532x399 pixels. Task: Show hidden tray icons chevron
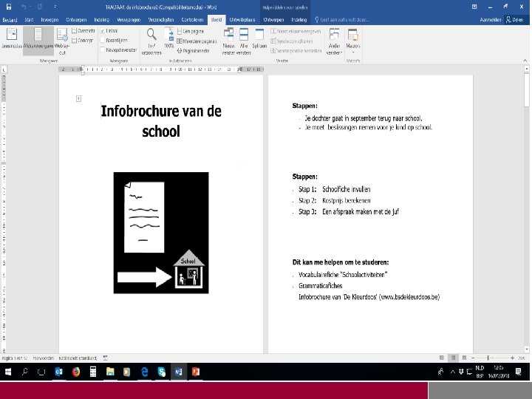tap(452, 372)
